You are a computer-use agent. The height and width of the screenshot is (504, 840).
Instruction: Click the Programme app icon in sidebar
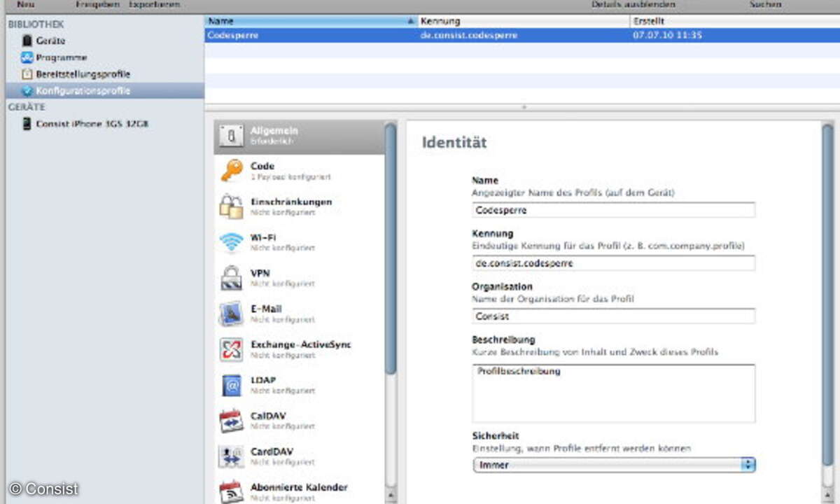pyautogui.click(x=27, y=57)
